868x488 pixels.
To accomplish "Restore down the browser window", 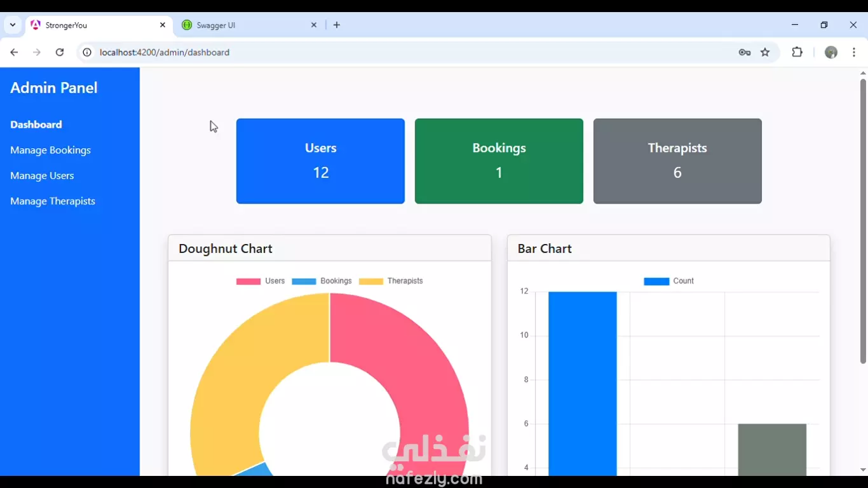I will 824,25.
